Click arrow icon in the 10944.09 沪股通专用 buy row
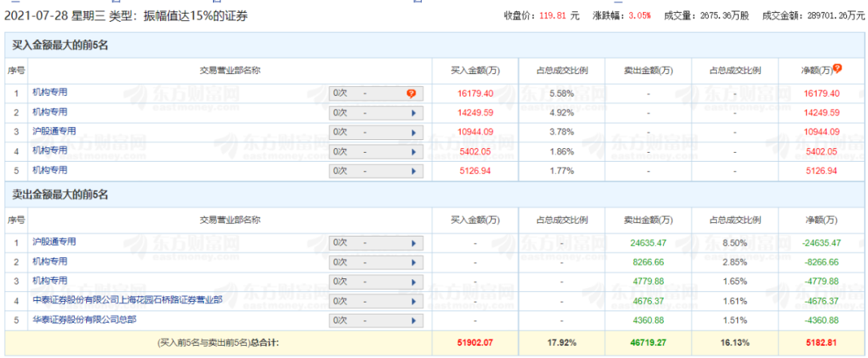The width and height of the screenshot is (868, 358). (x=414, y=132)
